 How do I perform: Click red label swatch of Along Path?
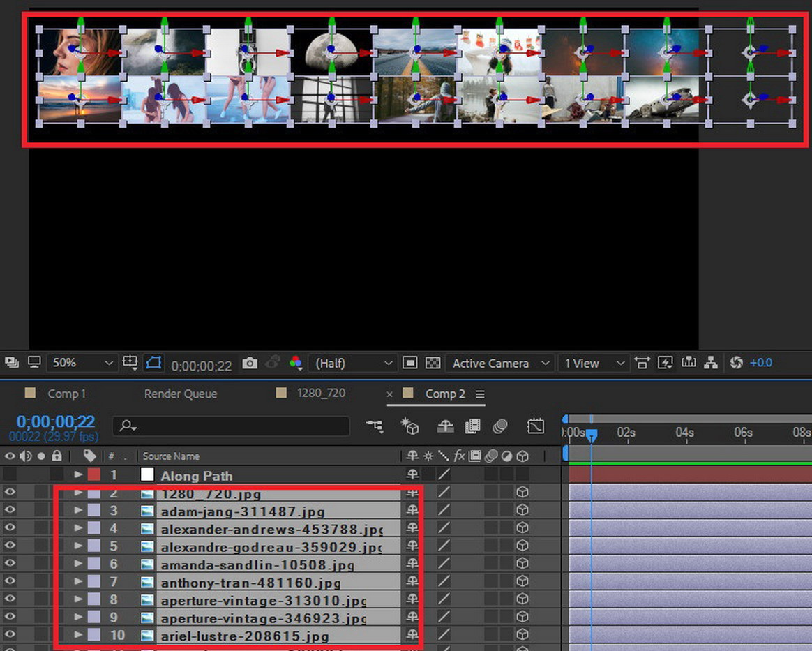click(x=94, y=474)
